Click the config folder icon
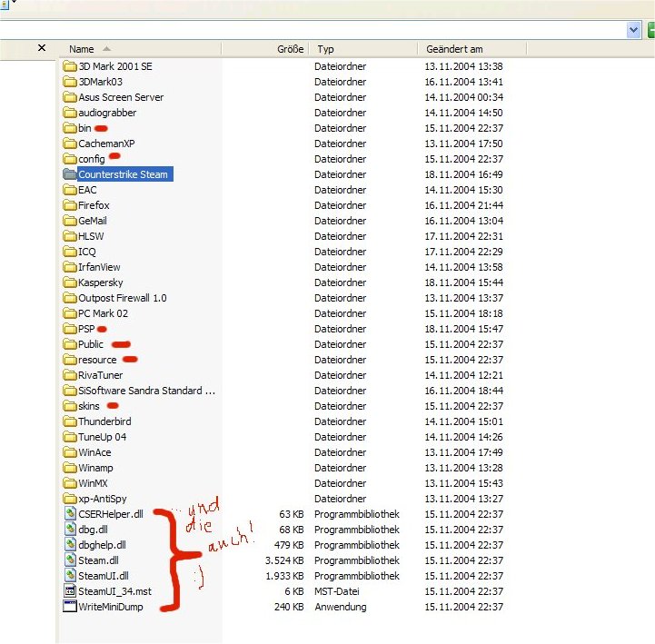This screenshot has height=644, width=655. (x=70, y=159)
